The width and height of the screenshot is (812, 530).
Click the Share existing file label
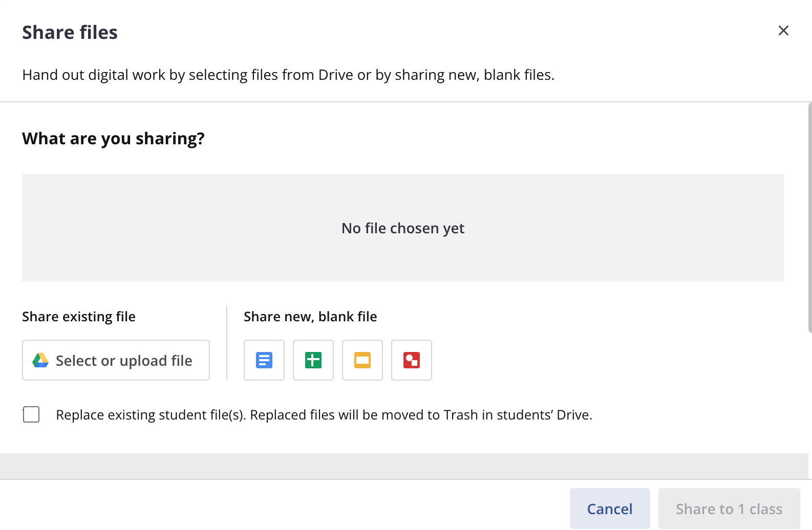pyautogui.click(x=79, y=317)
